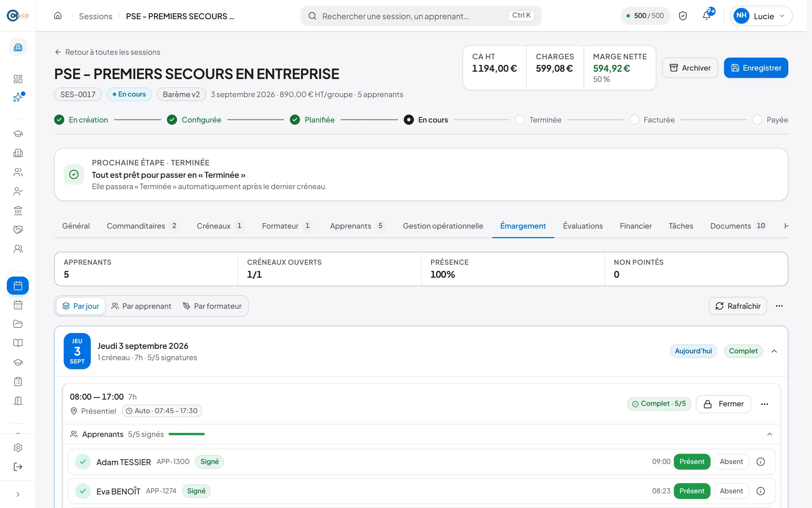Open the Auto 07:45 – 17:30 time window chip
This screenshot has width=812, height=508.
162,411
